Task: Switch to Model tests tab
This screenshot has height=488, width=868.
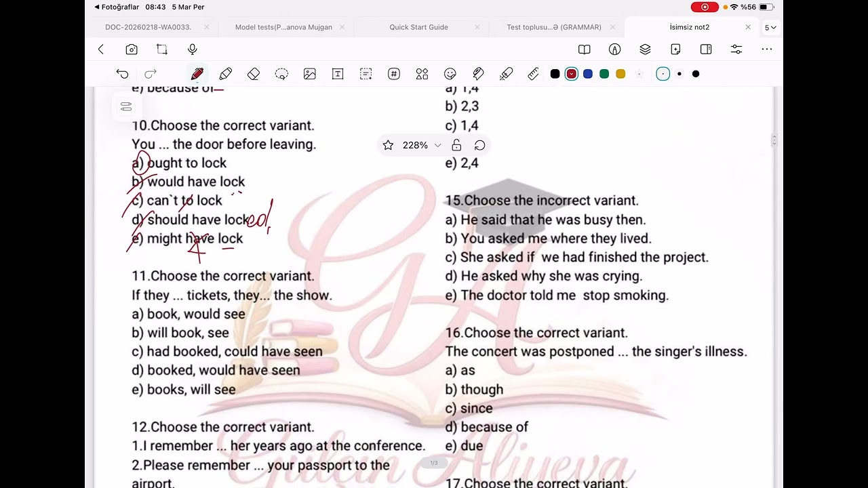Action: 283,27
